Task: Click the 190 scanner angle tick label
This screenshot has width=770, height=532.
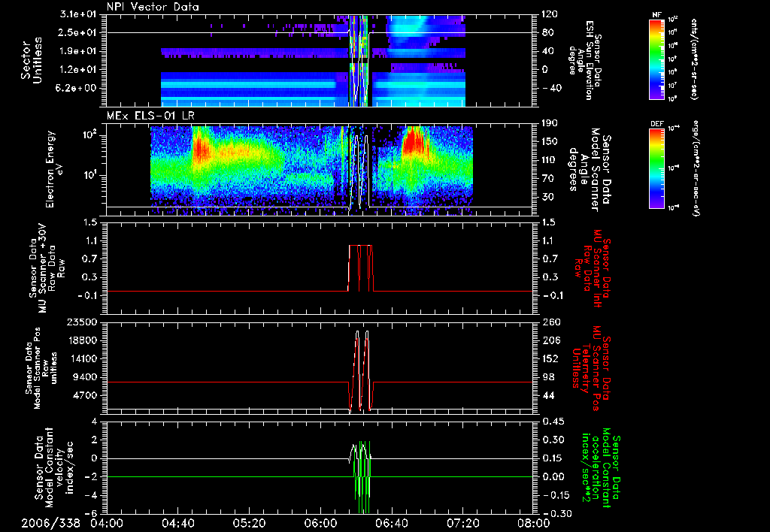Action: pos(550,123)
